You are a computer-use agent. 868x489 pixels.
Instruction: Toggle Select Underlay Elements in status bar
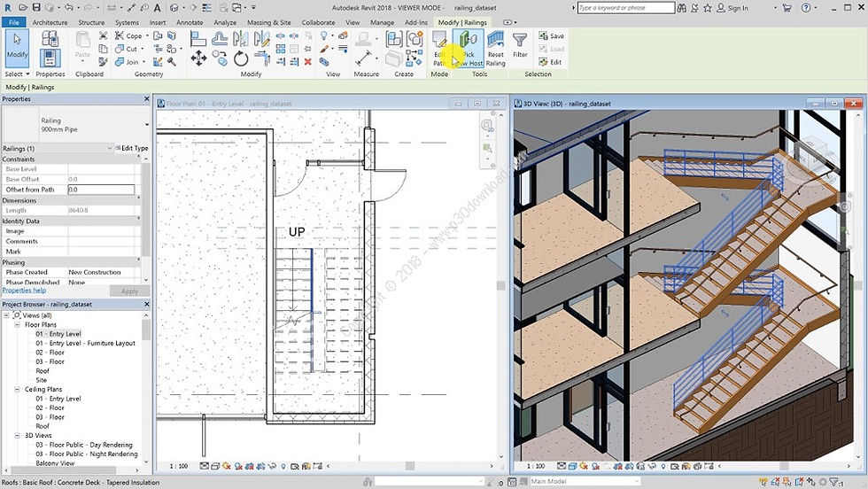776,482
